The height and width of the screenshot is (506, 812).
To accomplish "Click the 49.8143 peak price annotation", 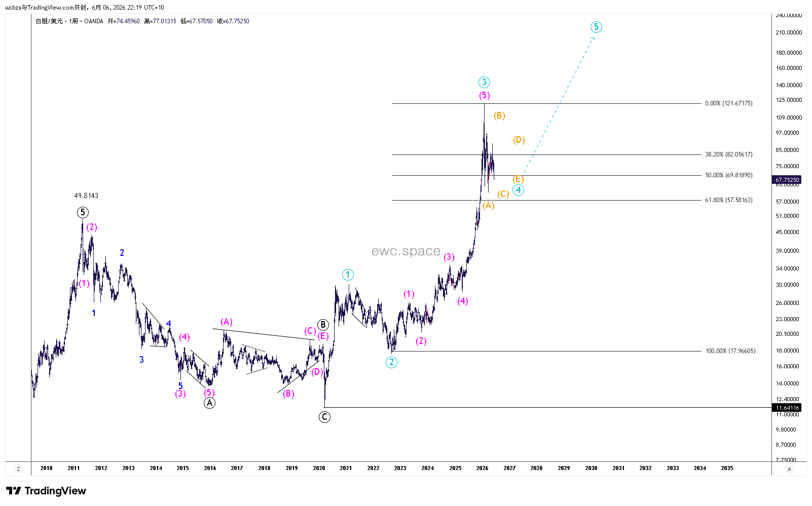I will click(86, 196).
